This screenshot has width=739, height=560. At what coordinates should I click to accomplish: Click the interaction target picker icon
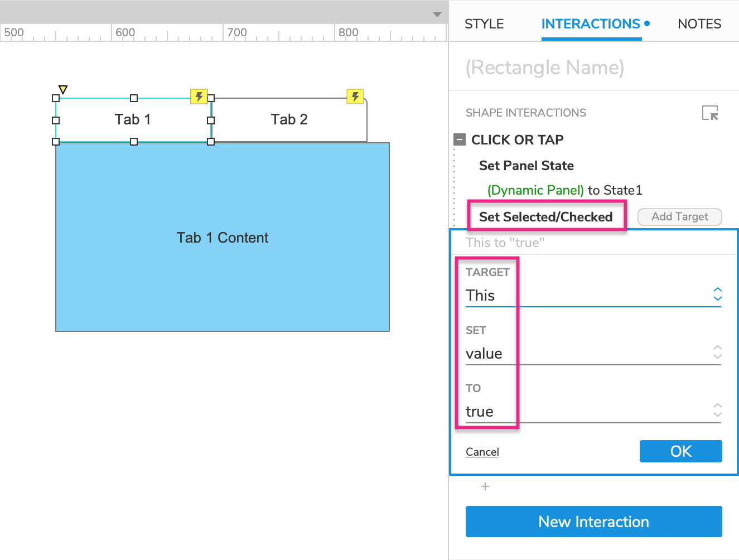tap(710, 113)
